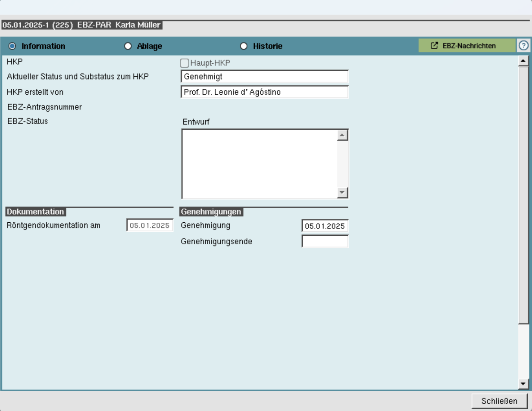The width and height of the screenshot is (532, 411).
Task: Click the Aktueller Status und Substatus label
Action: [x=78, y=77]
